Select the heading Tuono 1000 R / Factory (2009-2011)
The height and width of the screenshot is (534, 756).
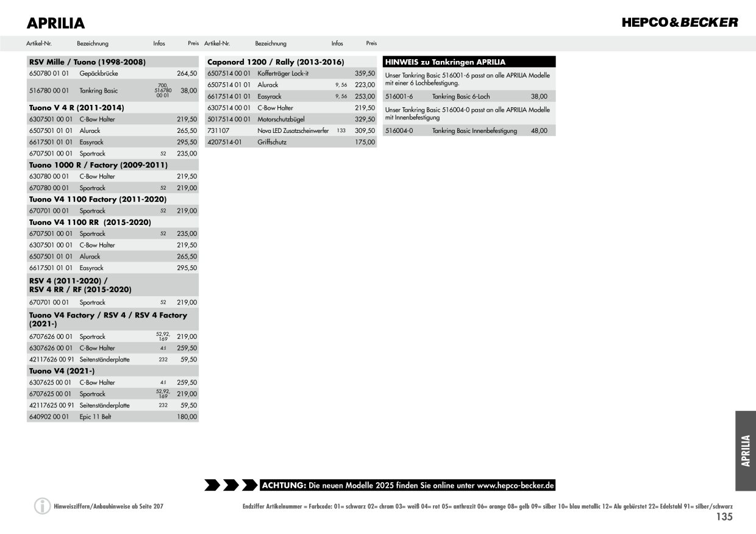98,165
